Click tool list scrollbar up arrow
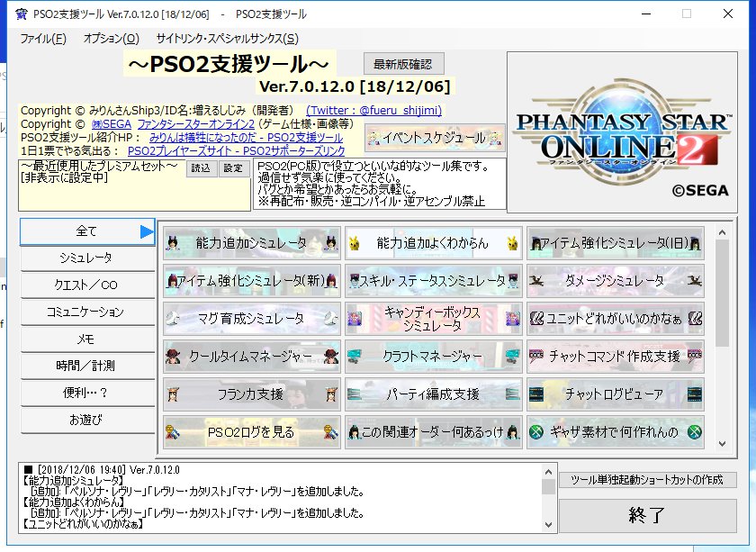 pyautogui.click(x=722, y=233)
